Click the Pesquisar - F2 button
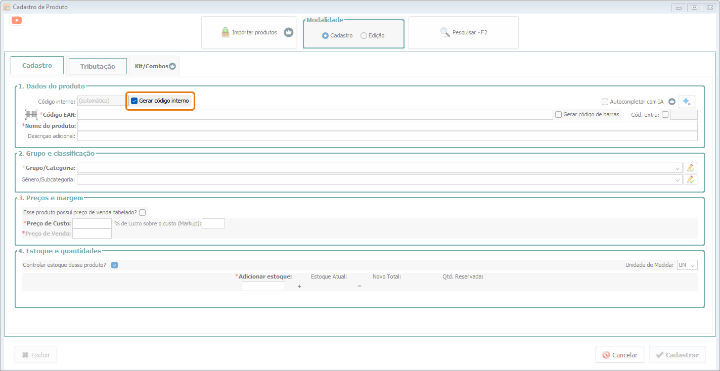This screenshot has height=371, width=720. click(x=463, y=33)
